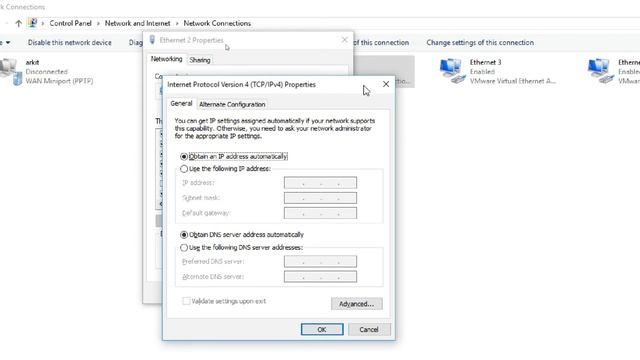
Task: Expand chevron after Control Panel breadcrumb
Action: coord(98,24)
